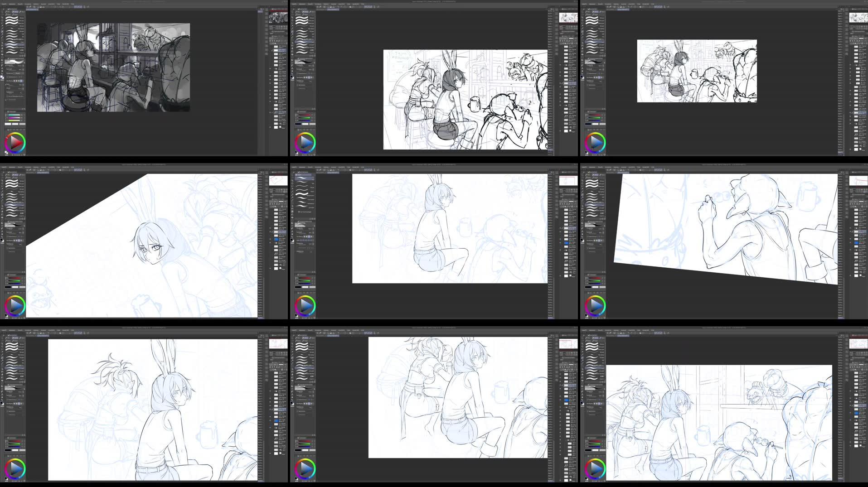Select black main color swatch in dango lineart panel
Viewport: 868px width, 487px height.
[x=588, y=450]
